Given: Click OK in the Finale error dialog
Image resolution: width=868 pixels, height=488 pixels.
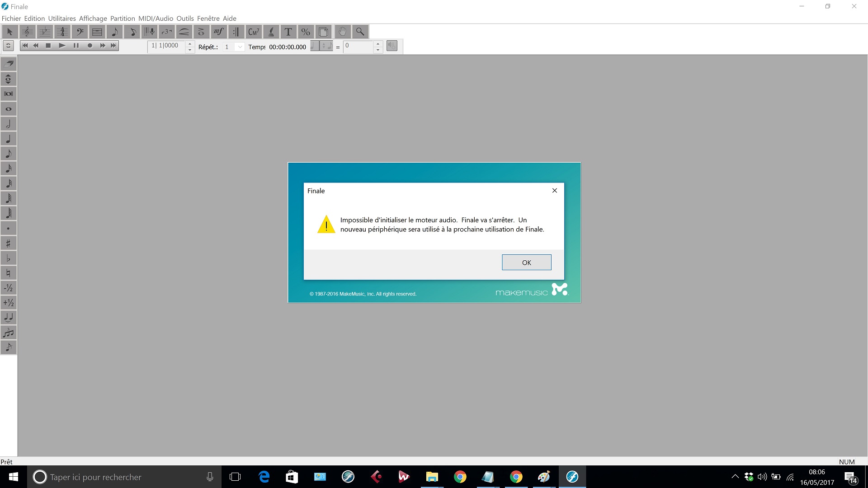Looking at the screenshot, I should (x=526, y=263).
